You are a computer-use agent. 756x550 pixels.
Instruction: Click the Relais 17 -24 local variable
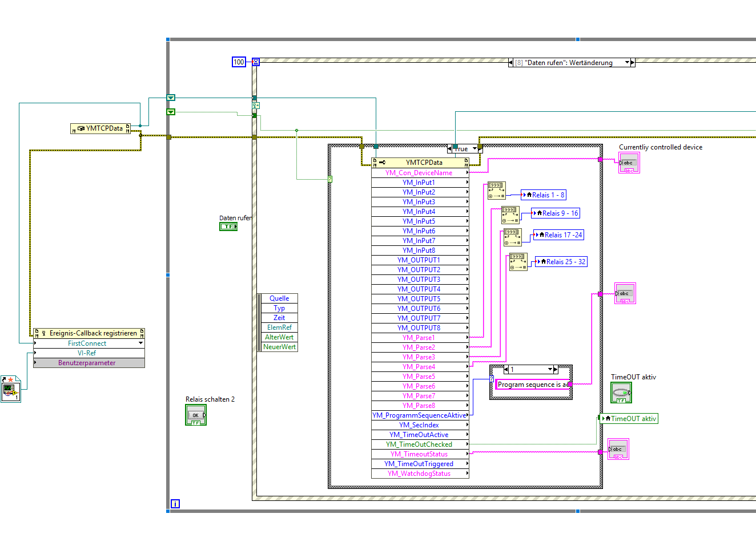(558, 235)
